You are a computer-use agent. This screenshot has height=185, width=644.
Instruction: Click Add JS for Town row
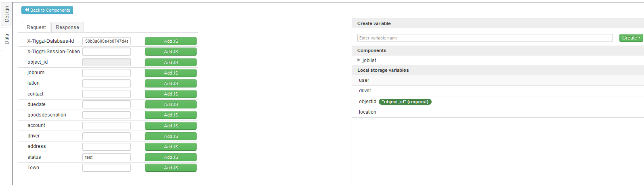click(171, 168)
